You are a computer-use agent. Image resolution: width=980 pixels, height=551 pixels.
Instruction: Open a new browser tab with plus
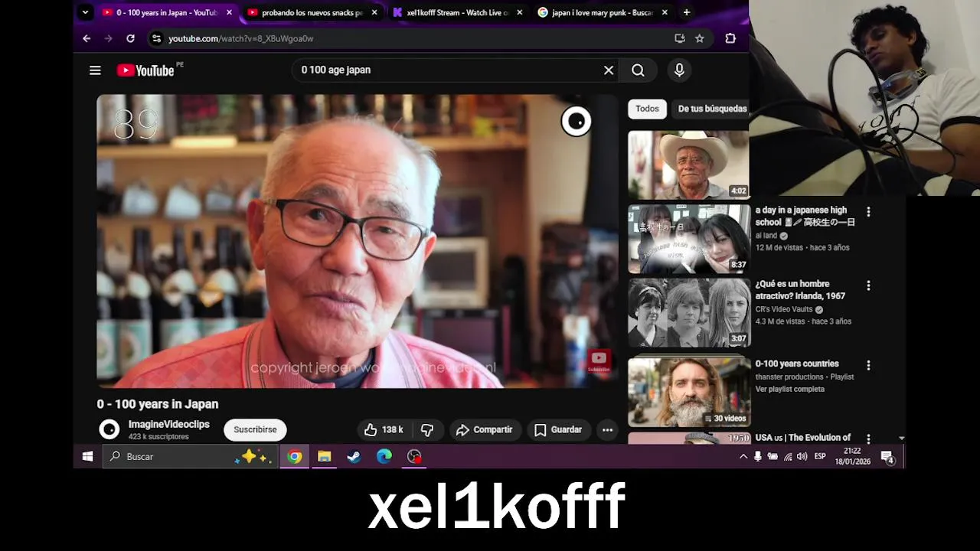click(686, 12)
